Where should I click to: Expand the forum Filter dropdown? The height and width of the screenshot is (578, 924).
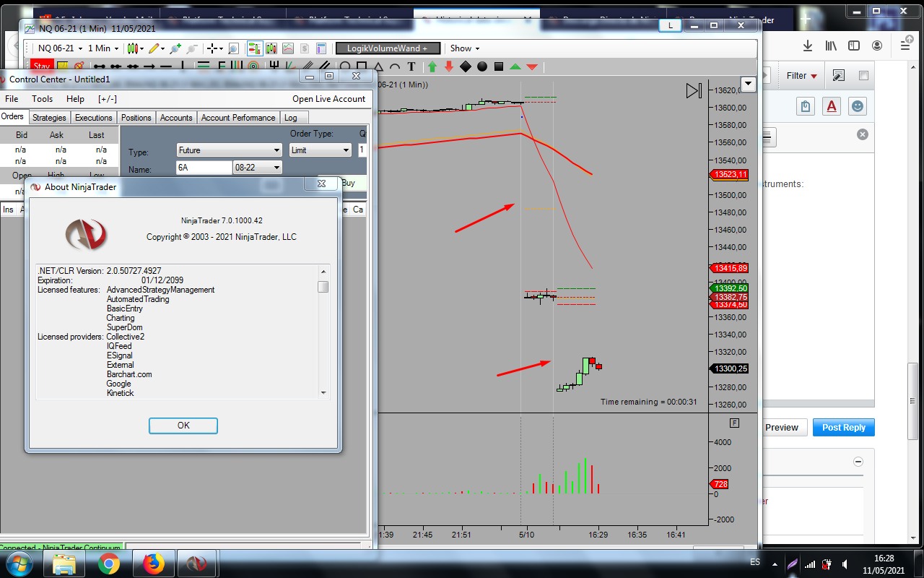[x=801, y=76]
